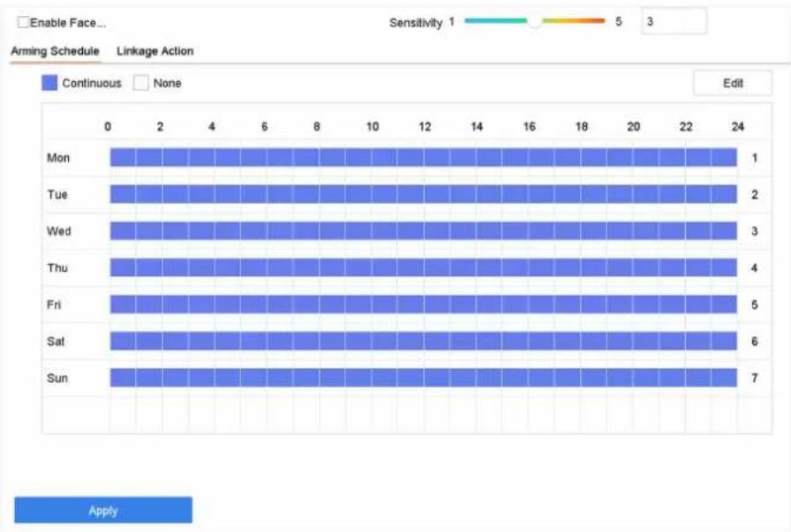This screenshot has height=532, width=791.
Task: Switch to the Linkage Action tab
Action: (x=154, y=51)
